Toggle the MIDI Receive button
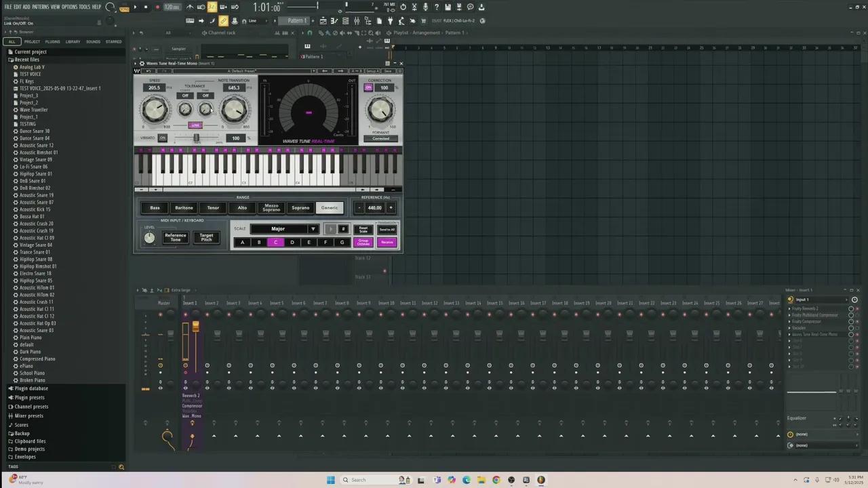Image resolution: width=868 pixels, height=488 pixels. coord(387,243)
